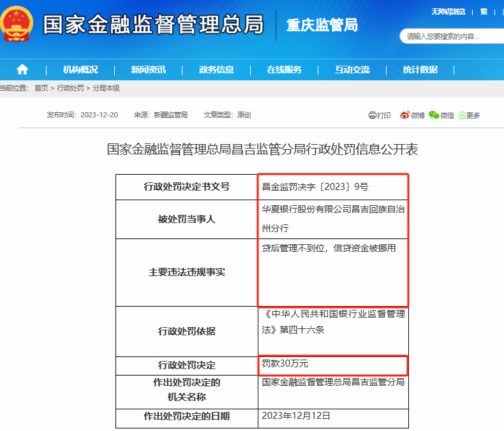Click the source text 新疆监管局
Screen dimensions: 504x431
click(171, 115)
